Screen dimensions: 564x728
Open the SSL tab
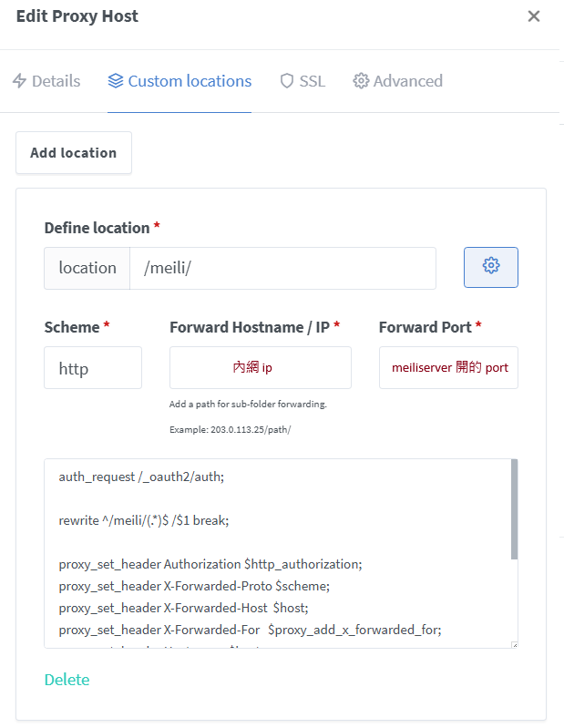coord(312,81)
